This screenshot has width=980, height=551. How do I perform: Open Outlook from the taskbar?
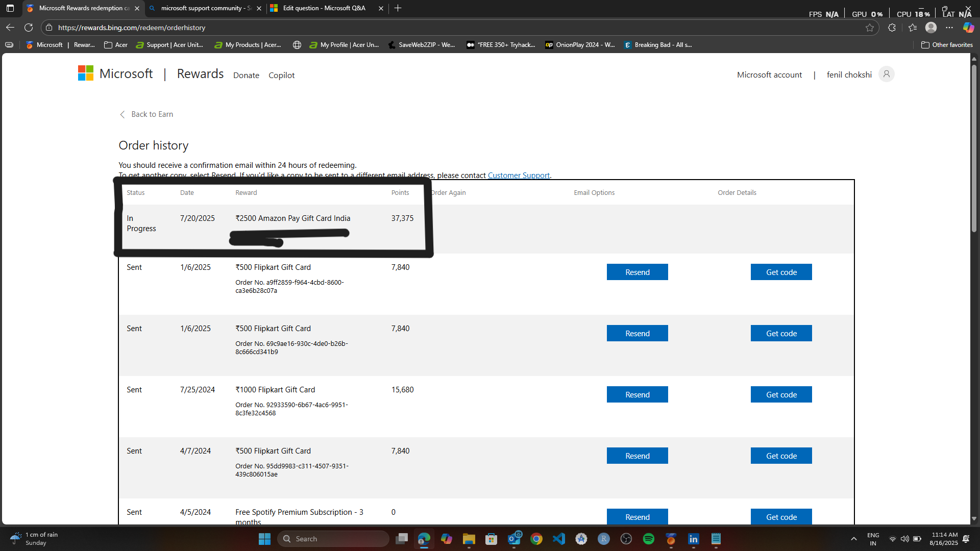(x=514, y=539)
